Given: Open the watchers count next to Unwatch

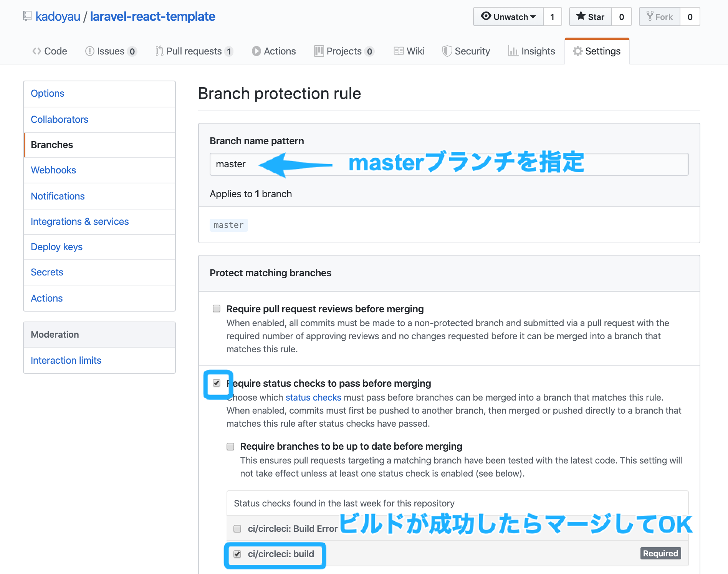Looking at the screenshot, I should pos(553,16).
